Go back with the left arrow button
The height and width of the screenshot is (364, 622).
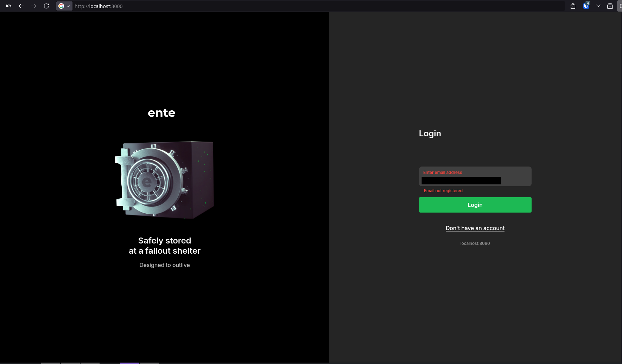coord(21,6)
